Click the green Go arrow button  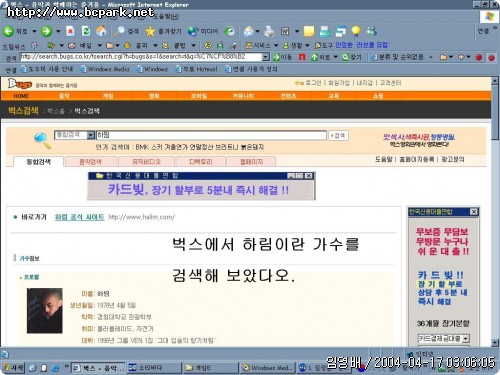(x=276, y=57)
